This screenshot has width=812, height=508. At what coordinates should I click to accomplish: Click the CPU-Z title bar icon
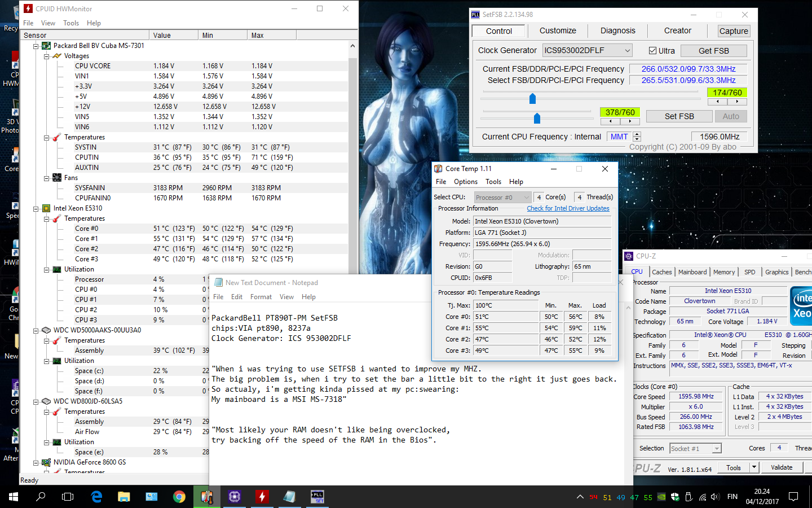pos(629,256)
